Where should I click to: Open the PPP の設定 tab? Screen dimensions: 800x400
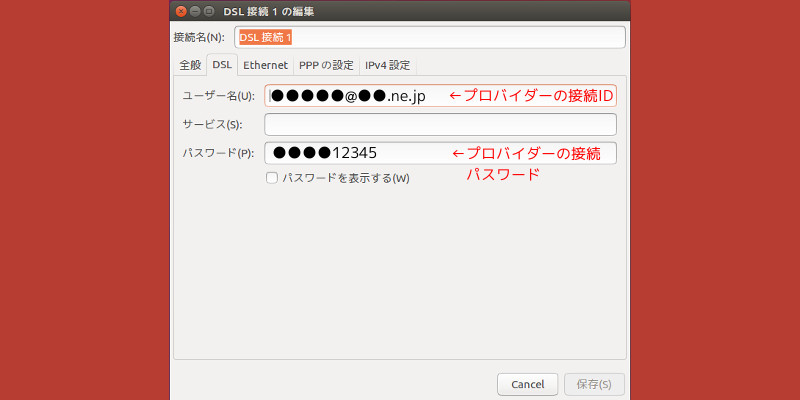[327, 65]
